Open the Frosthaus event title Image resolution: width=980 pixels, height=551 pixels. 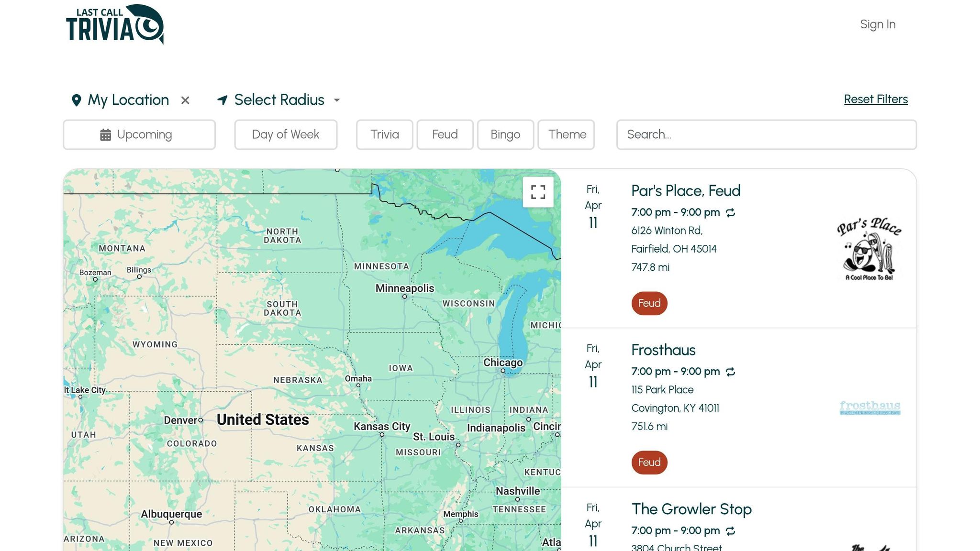(x=663, y=350)
